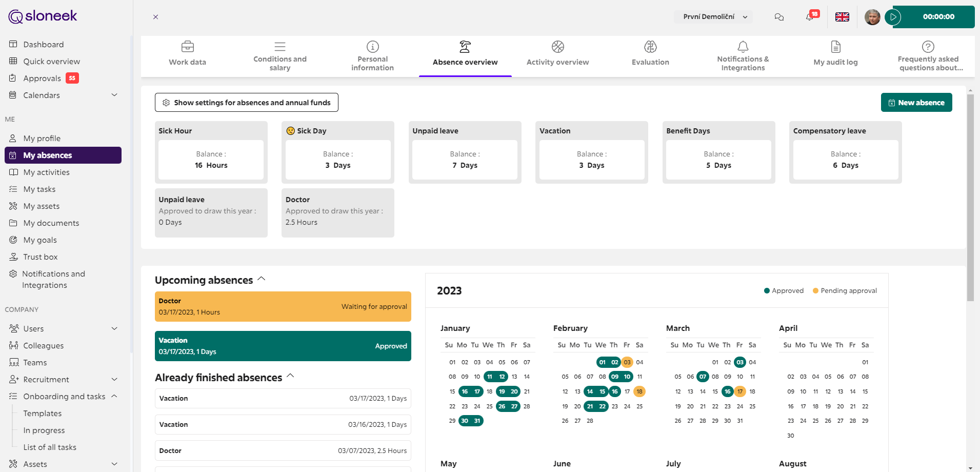
Task: Open the První Demoliční company dropdown
Action: point(713,17)
